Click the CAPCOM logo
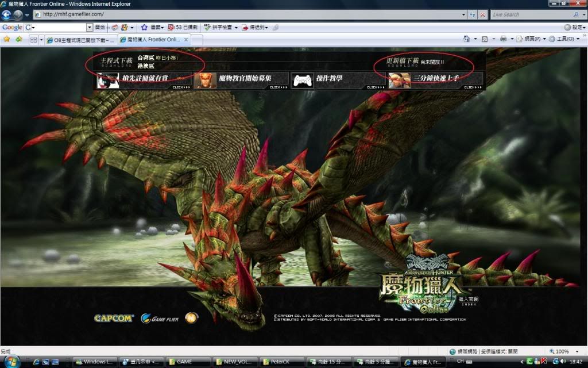Image resolution: width=588 pixels, height=368 pixels. click(x=114, y=319)
